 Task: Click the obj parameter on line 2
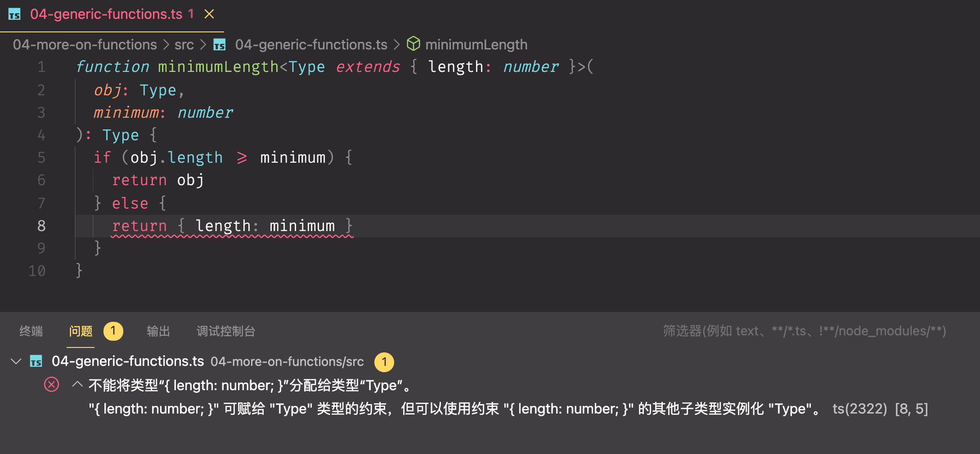pyautogui.click(x=107, y=90)
